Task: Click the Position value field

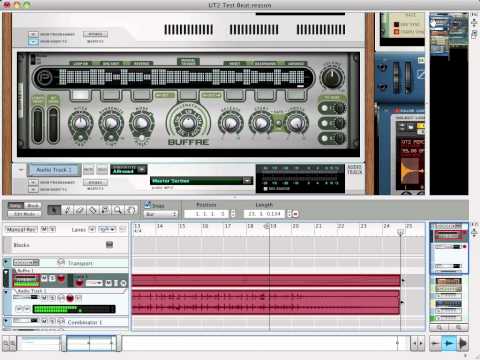Action: tap(206, 214)
